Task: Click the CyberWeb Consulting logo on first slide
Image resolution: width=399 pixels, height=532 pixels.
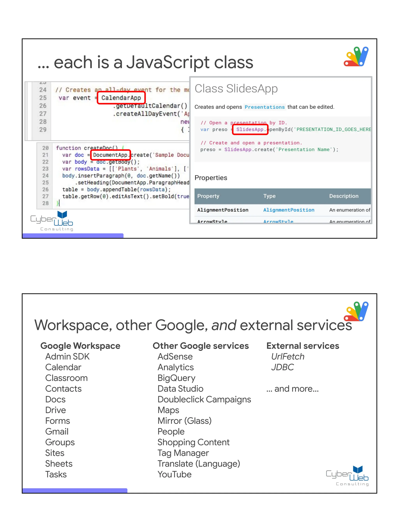Action: 52,221
